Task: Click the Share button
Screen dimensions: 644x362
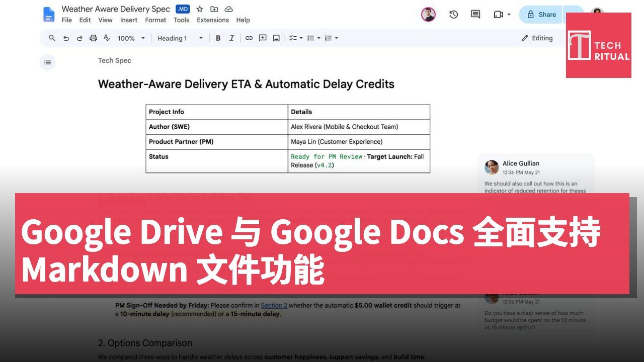Action: click(540, 15)
